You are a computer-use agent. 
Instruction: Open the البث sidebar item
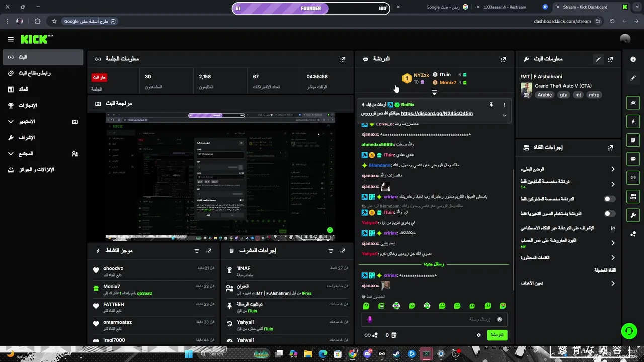(x=43, y=57)
